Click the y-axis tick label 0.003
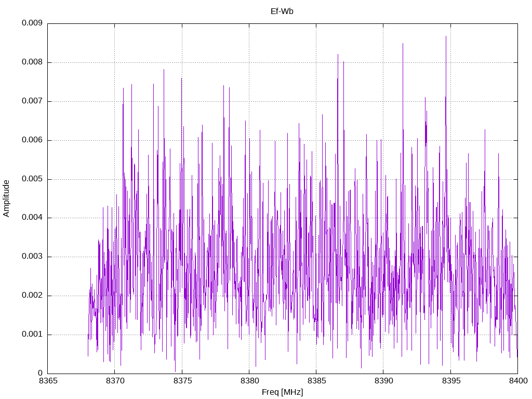 tap(32, 257)
